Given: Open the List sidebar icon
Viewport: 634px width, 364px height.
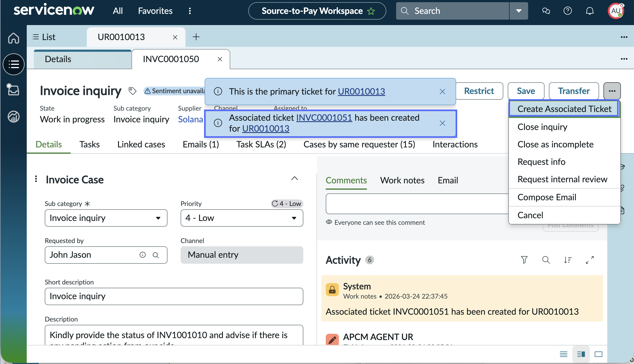Looking at the screenshot, I should (x=14, y=64).
